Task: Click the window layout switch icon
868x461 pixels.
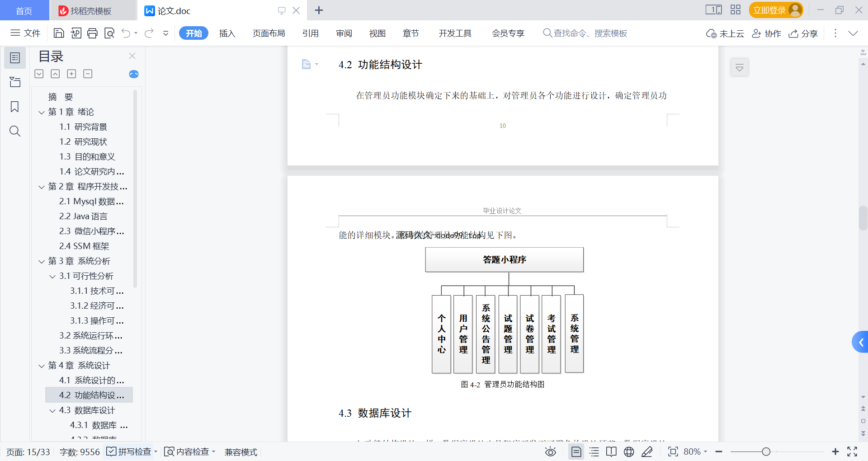Action: 714,10
